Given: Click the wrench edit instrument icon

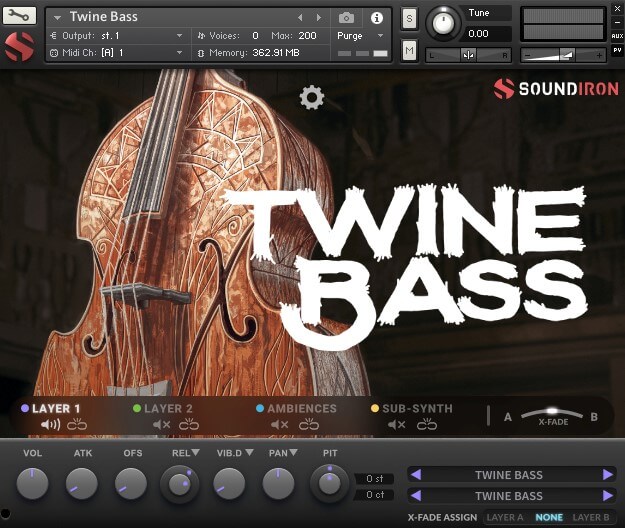Looking at the screenshot, I should point(19,16).
